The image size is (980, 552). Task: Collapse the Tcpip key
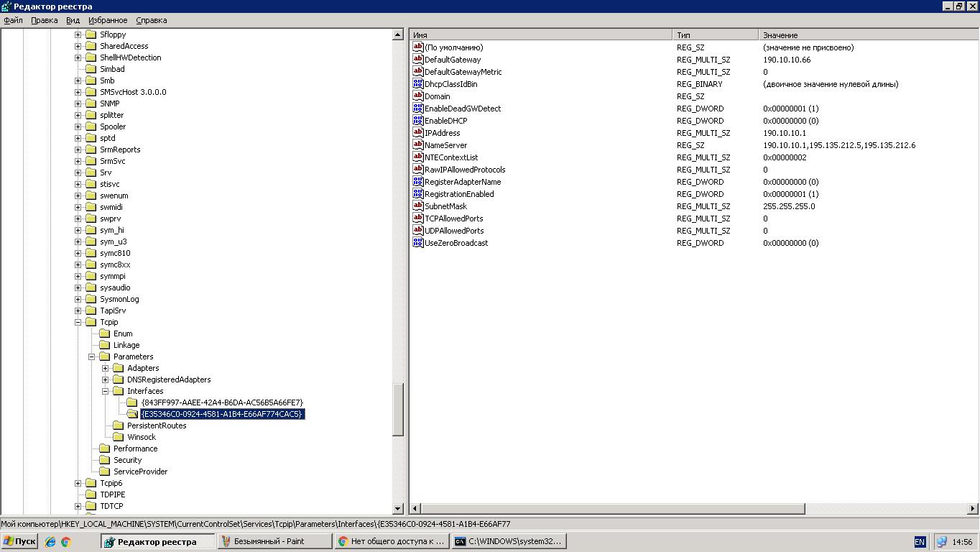78,322
